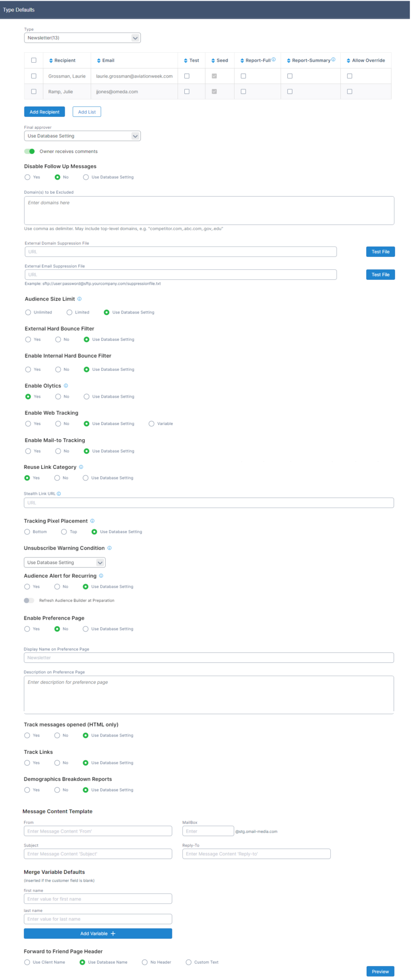Open the Type dropdown showing Newsletter(13)
This screenshot has height=980, width=416.
[x=82, y=38]
